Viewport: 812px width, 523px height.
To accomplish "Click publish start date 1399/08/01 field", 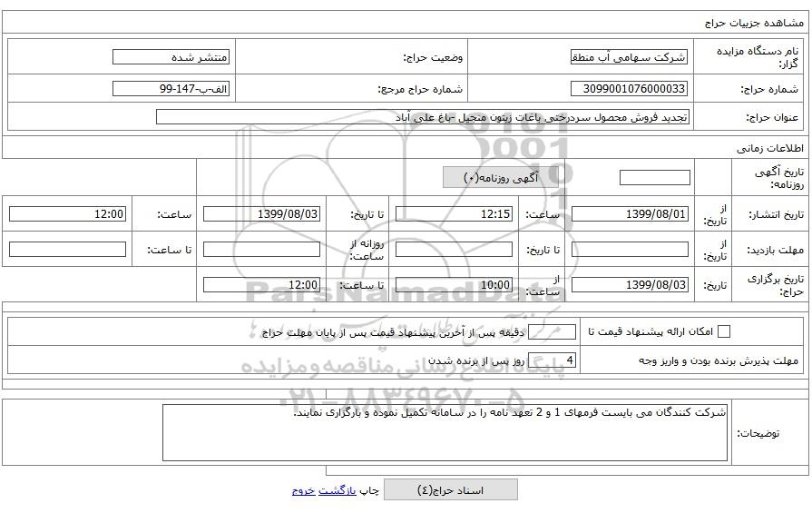I will 630,213.
